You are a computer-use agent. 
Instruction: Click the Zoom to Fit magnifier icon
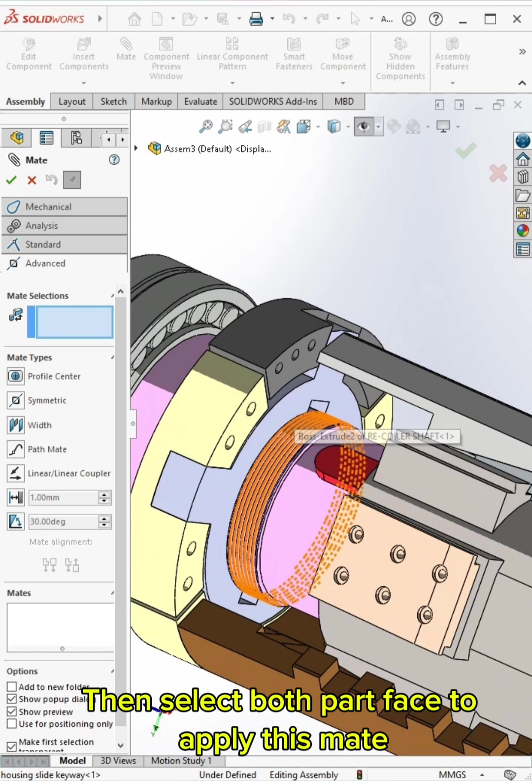coord(206,127)
